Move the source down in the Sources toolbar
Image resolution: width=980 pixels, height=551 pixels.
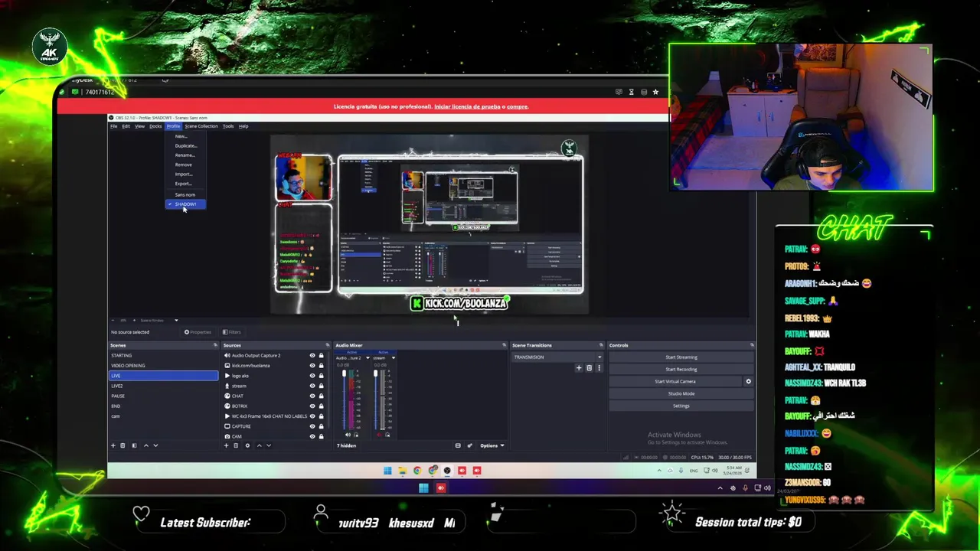pos(268,445)
